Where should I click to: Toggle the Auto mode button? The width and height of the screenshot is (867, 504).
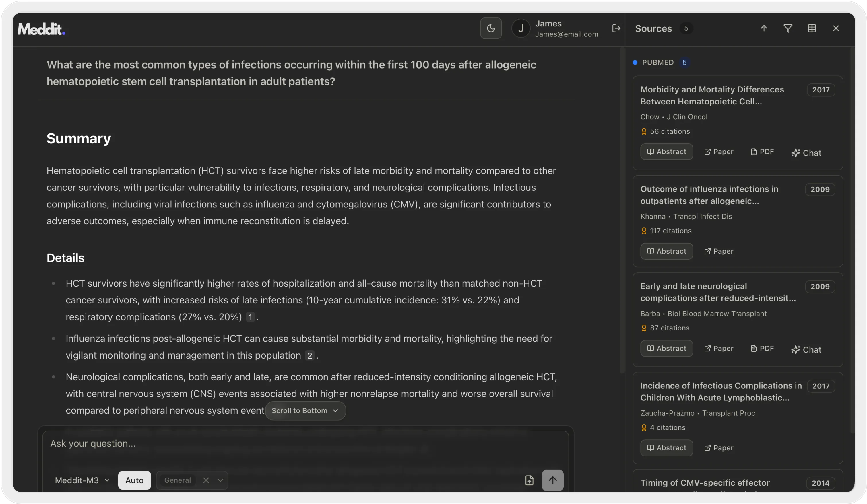[x=135, y=480]
